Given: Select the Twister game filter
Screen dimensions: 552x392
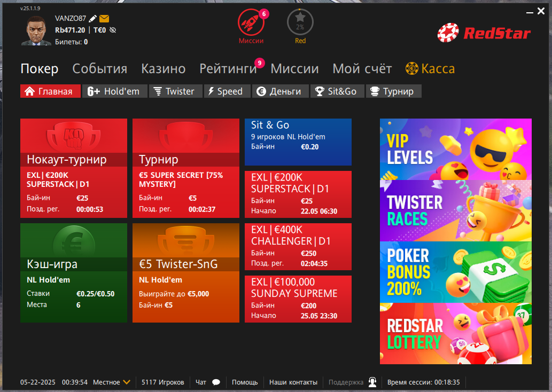Looking at the screenshot, I should click(176, 91).
